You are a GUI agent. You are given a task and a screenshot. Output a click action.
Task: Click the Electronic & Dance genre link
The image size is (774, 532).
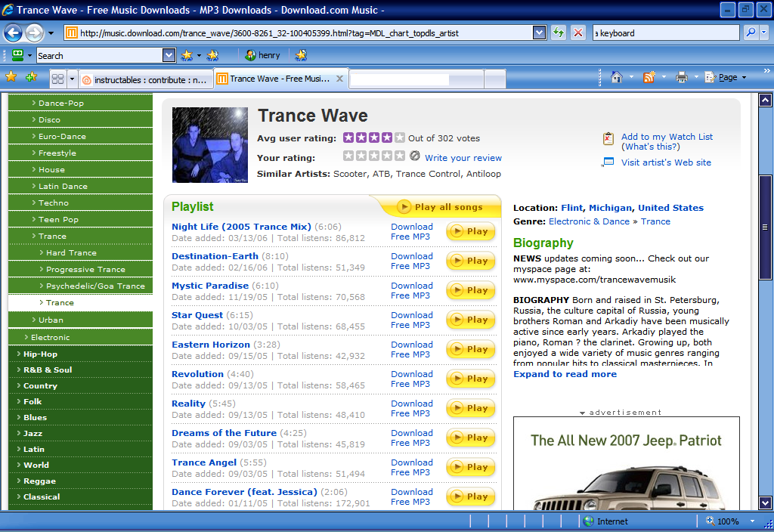click(x=589, y=221)
